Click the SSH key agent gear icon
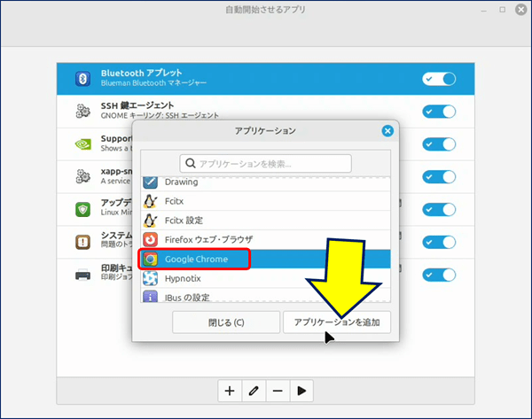This screenshot has height=419, width=532. (x=82, y=112)
